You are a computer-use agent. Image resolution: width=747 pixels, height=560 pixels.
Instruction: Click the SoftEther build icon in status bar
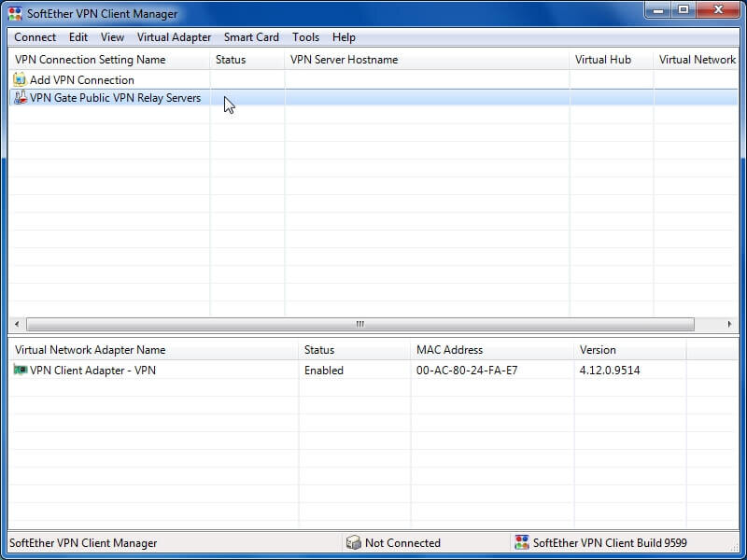[x=522, y=542]
